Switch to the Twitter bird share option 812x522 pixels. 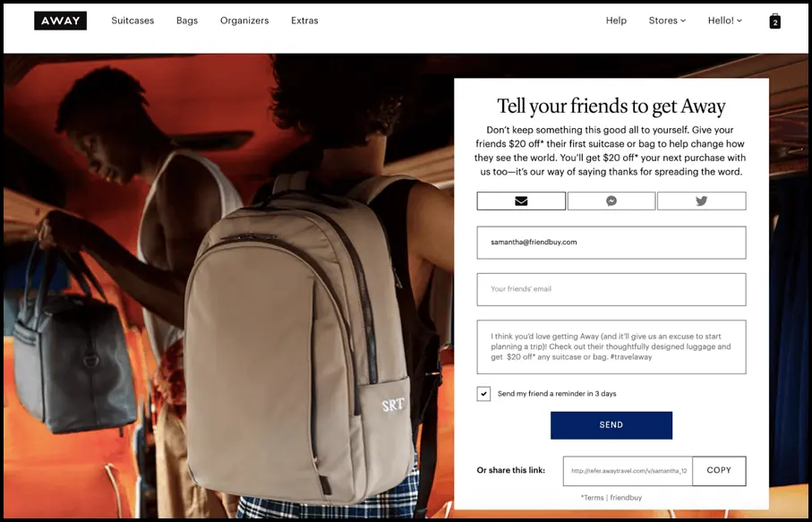click(702, 201)
